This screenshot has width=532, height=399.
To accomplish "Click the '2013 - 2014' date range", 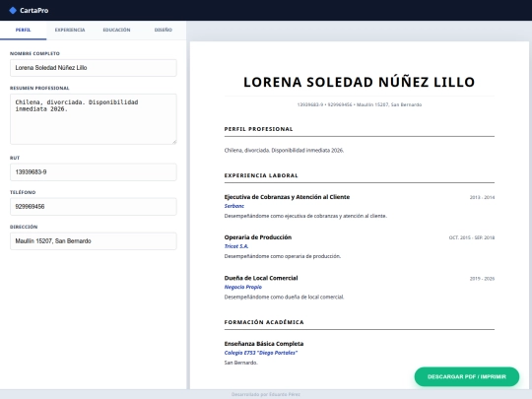I will click(482, 197).
